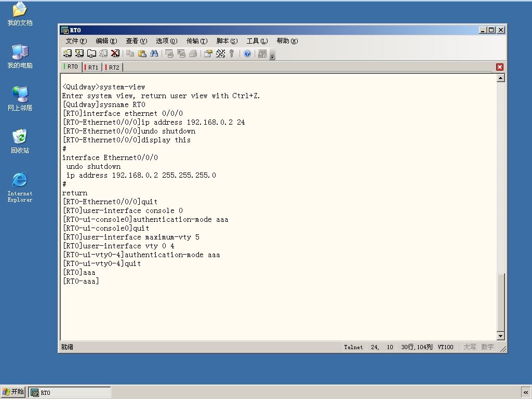Screen dimensions: 532x399
Task: Open the 选项(O) menu
Action: tap(167, 41)
